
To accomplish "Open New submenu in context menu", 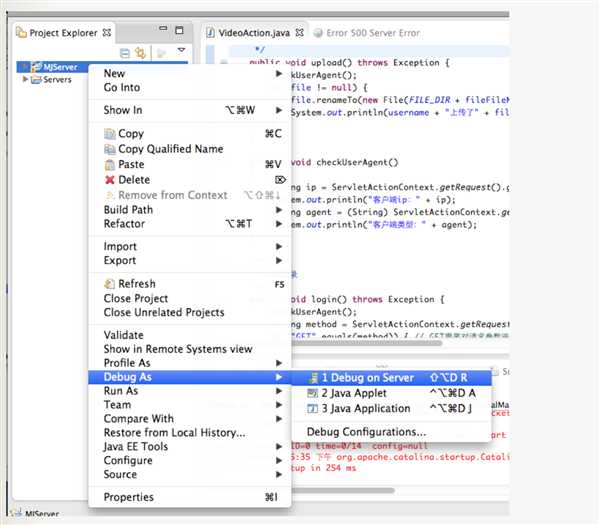I will click(x=189, y=73).
